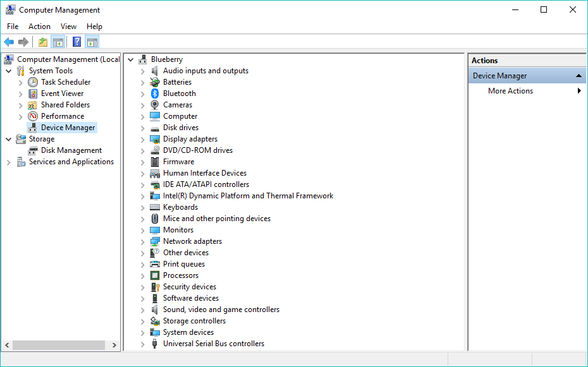Open the View menu
The image size is (588, 367).
[x=68, y=27]
